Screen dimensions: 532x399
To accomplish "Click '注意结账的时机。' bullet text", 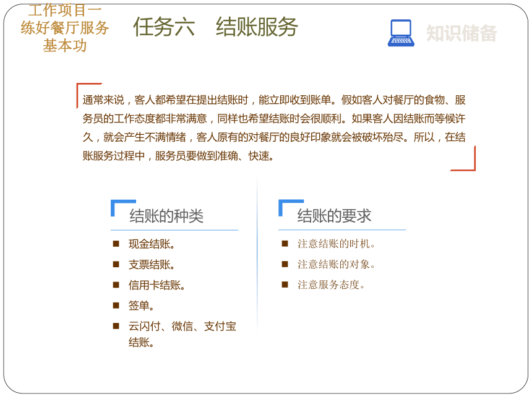I will tap(337, 244).
